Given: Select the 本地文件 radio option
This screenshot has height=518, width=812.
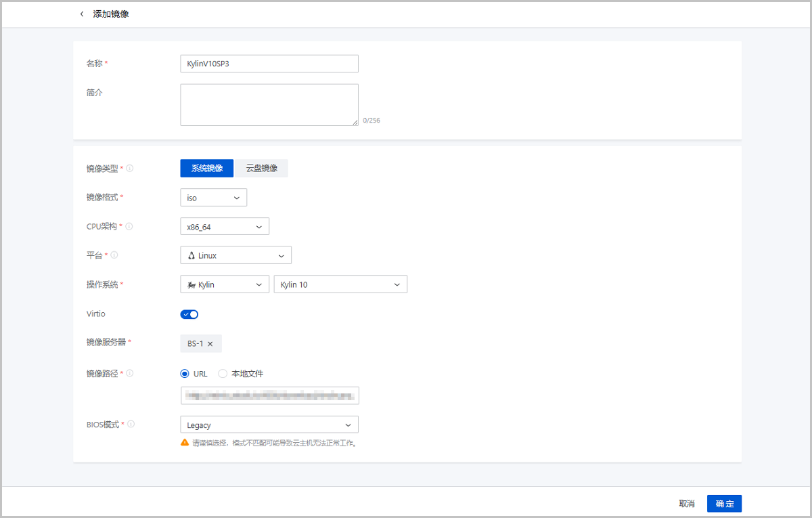Looking at the screenshot, I should pyautogui.click(x=223, y=374).
